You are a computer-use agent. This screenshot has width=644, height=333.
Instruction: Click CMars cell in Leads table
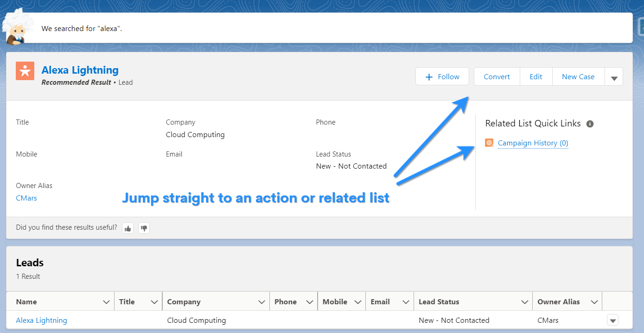pos(548,320)
